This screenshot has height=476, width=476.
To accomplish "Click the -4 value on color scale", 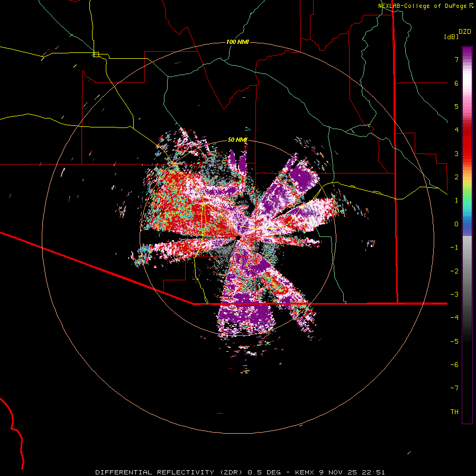I will pyautogui.click(x=454, y=318).
